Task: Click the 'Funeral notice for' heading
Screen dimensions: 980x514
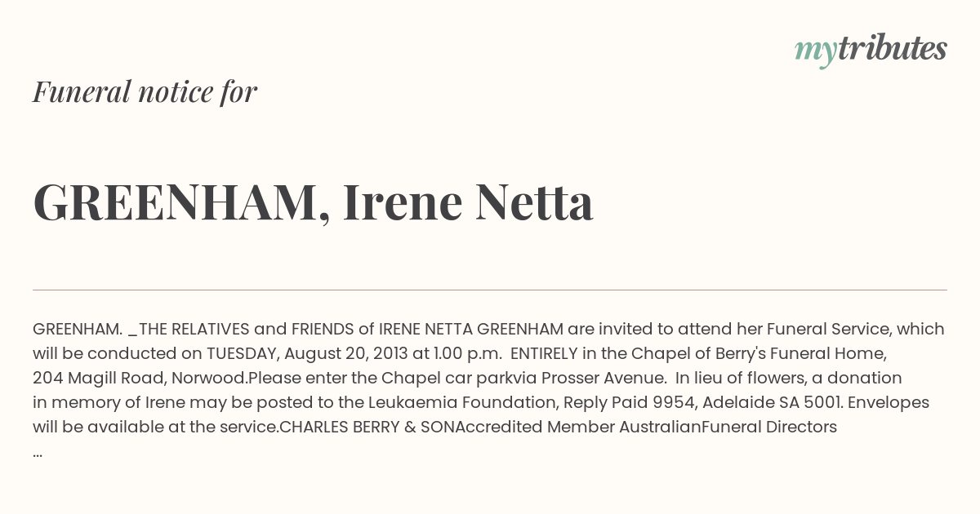Action: tap(145, 91)
